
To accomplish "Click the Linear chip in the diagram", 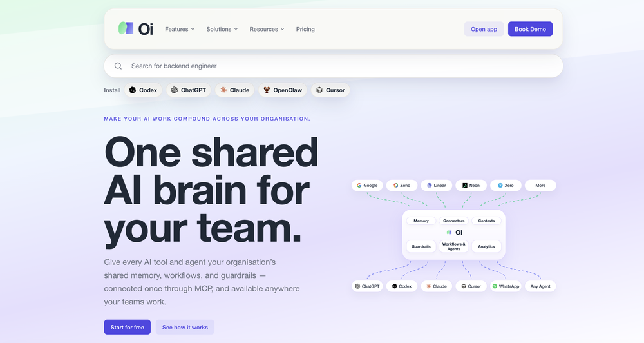I will [x=436, y=186].
